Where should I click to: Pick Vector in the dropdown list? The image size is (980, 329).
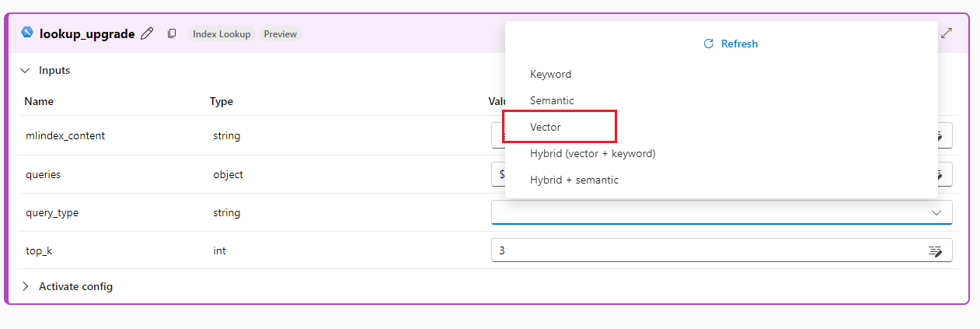point(546,127)
